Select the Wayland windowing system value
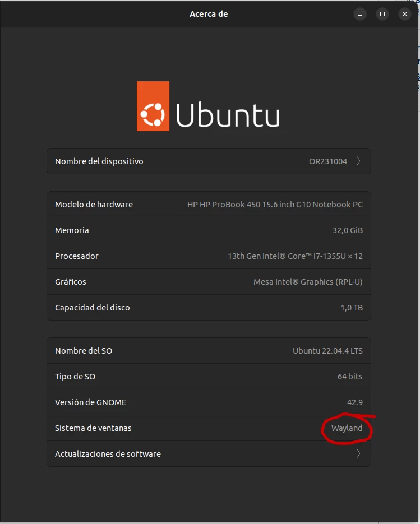The width and height of the screenshot is (420, 524). click(x=347, y=428)
